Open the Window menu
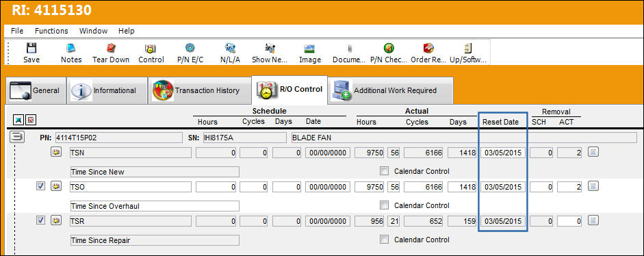 click(93, 31)
